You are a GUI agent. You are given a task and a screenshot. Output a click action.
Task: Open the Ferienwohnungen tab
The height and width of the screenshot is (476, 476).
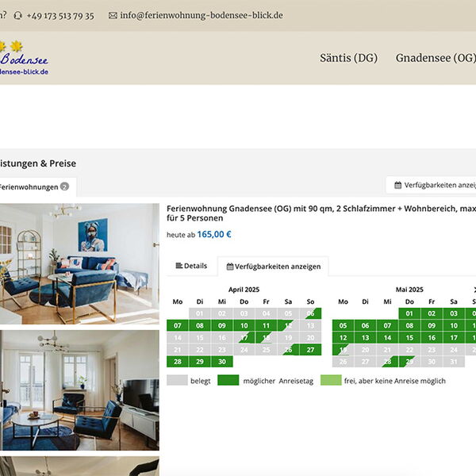(32, 187)
